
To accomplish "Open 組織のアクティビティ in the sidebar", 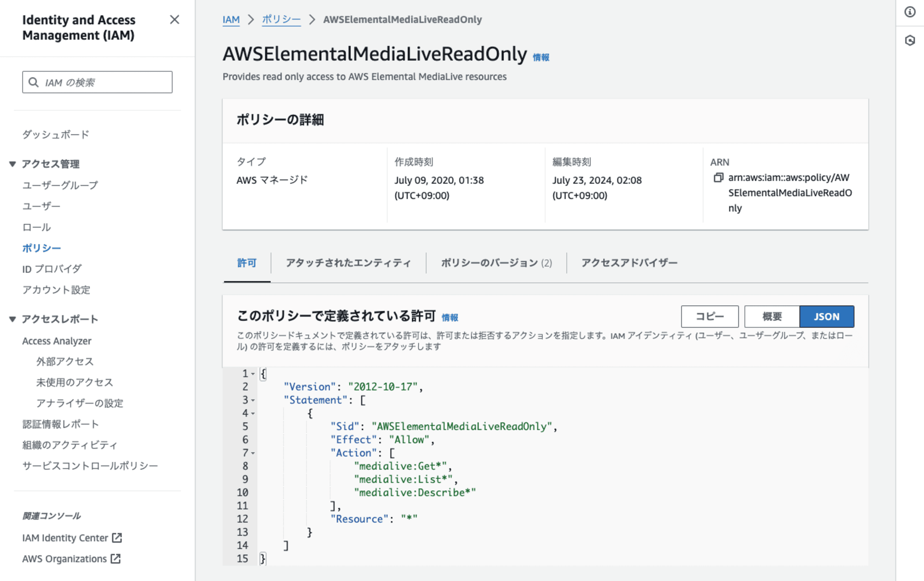I will click(x=70, y=445).
